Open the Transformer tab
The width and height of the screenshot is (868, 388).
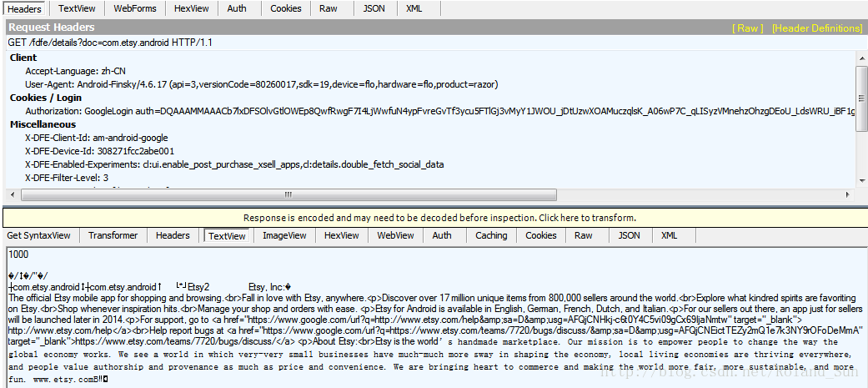coord(113,235)
